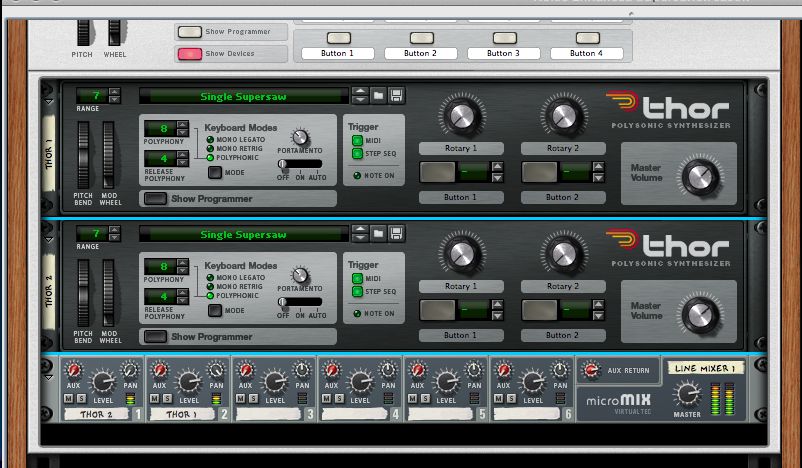Click AUX knob on mixer channel 1
Image resolution: width=802 pixels, height=468 pixels.
(x=74, y=370)
